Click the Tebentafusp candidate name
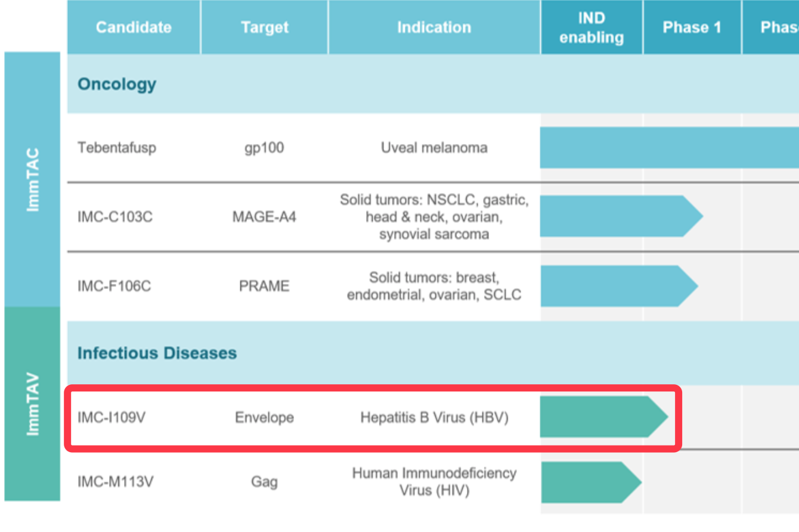The height and width of the screenshot is (532, 799). (116, 148)
